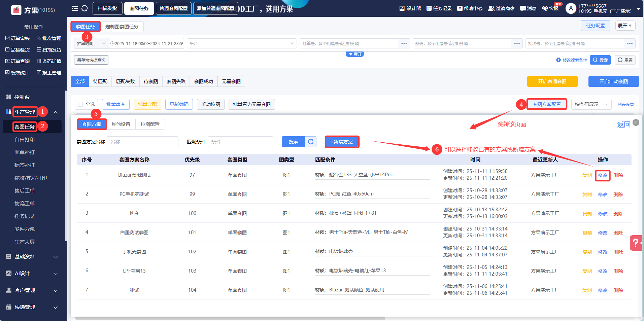Screen dimensions: 644x321
Task: Select the 套图失败 status tab
Action: (x=176, y=81)
